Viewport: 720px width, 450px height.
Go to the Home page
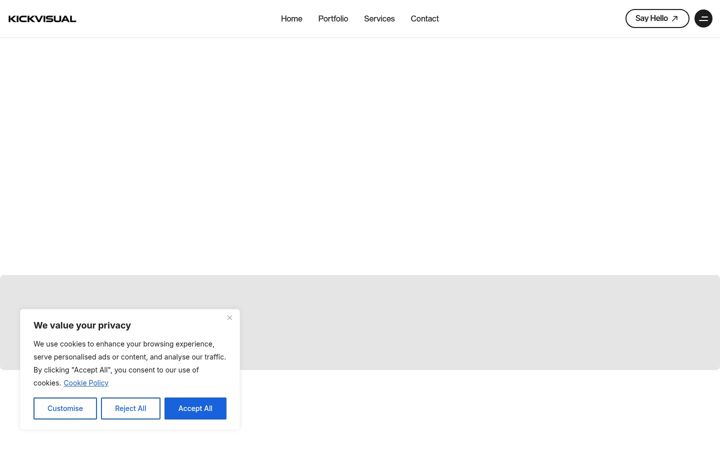[x=292, y=19]
